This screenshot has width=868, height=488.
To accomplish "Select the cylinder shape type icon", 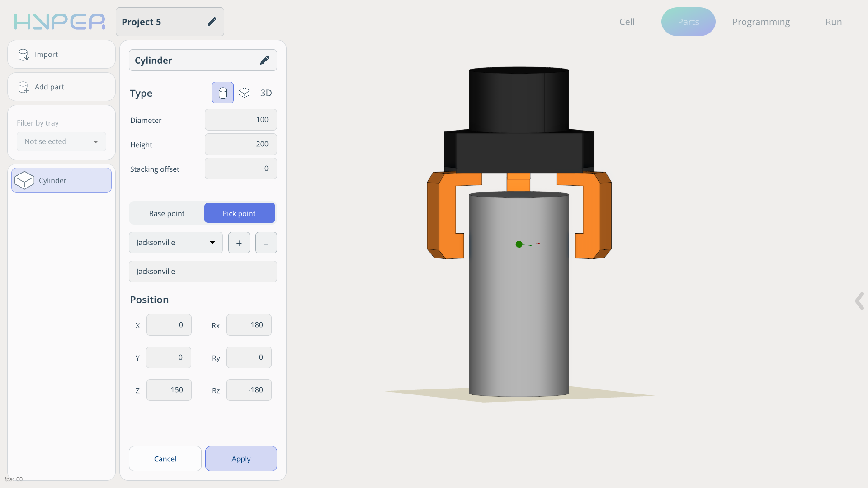I will tap(223, 93).
